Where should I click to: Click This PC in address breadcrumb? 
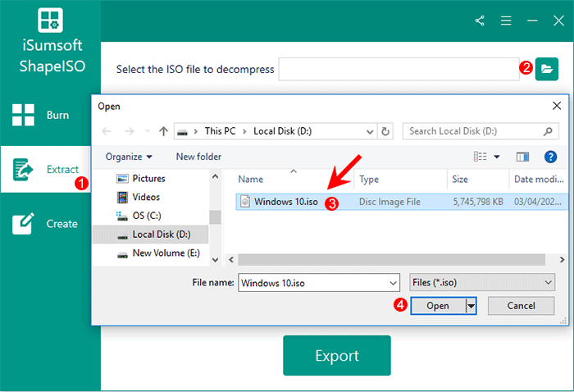click(220, 131)
